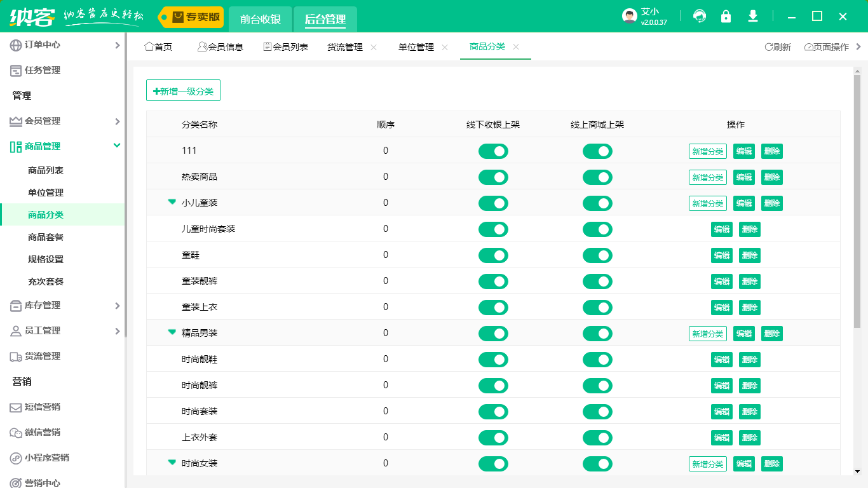Click the 新增一级分类 button
The width and height of the screenshot is (868, 488).
[183, 90]
